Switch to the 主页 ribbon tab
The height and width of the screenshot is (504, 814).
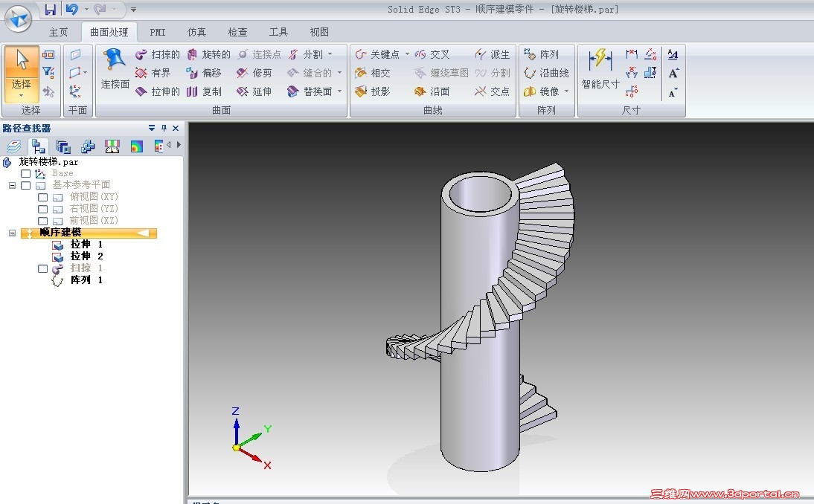pyautogui.click(x=58, y=32)
